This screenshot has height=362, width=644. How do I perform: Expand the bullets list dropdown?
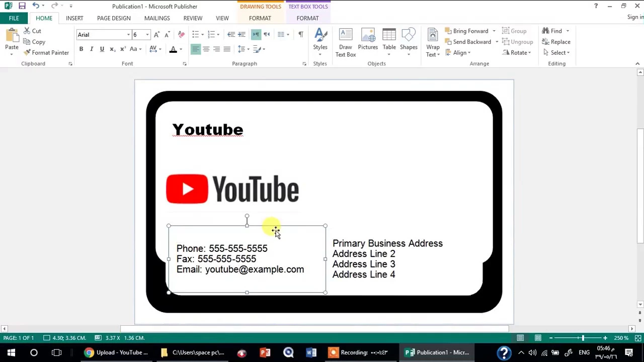tap(202, 35)
